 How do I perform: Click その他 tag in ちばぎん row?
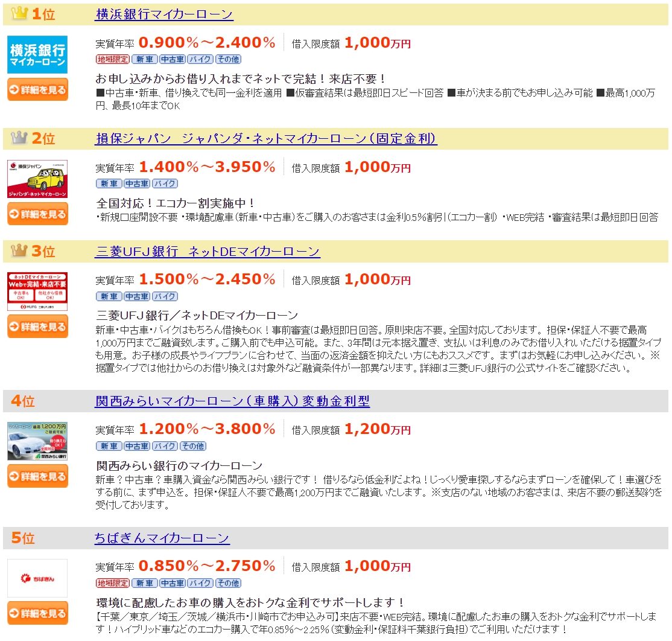(228, 583)
